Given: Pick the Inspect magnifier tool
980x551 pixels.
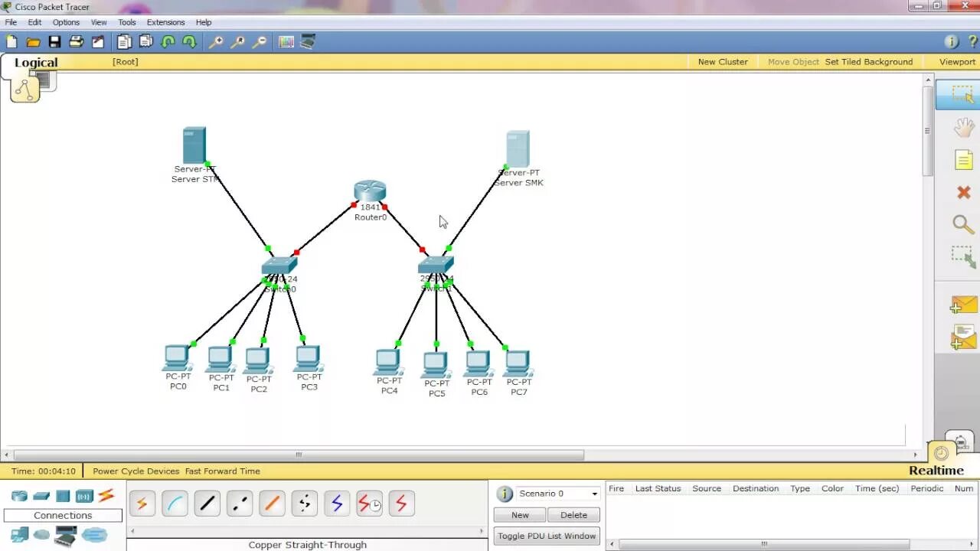Looking at the screenshot, I should (963, 223).
